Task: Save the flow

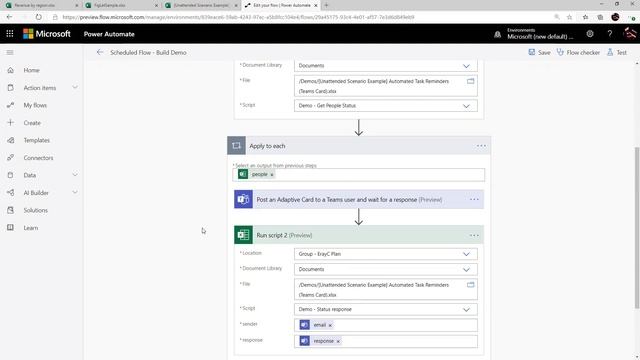Action: point(539,52)
